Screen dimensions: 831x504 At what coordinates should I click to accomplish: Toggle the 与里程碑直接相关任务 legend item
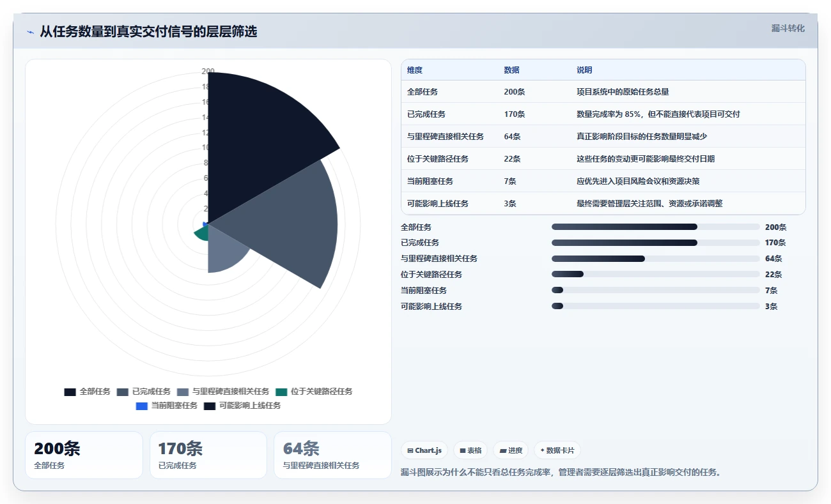pos(223,392)
